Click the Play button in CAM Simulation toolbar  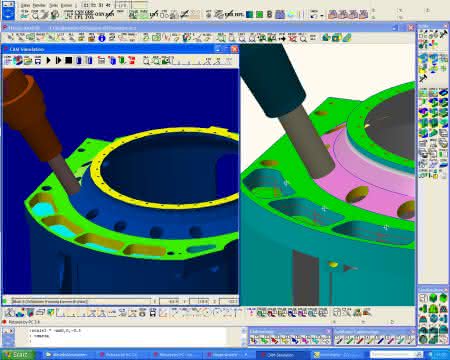click(48, 60)
